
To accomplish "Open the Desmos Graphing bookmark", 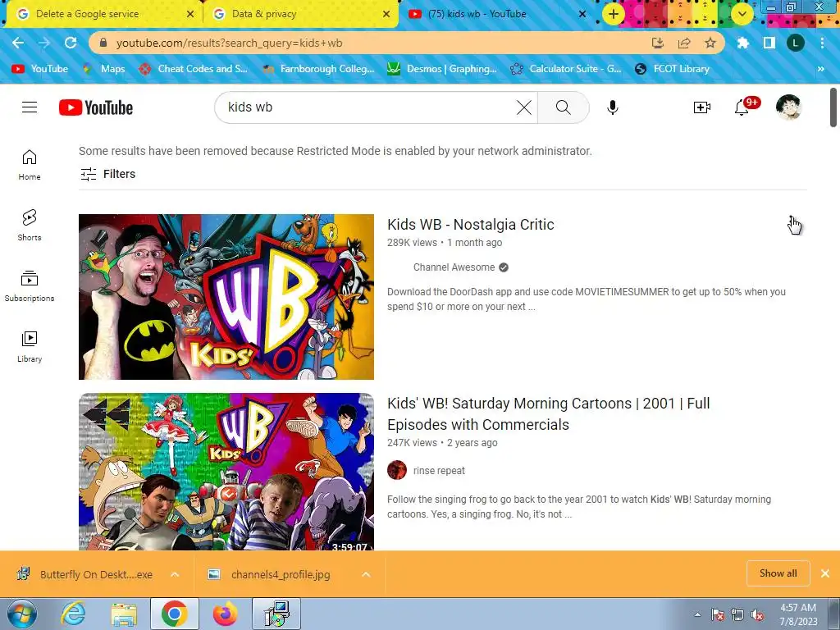I will click(442, 69).
